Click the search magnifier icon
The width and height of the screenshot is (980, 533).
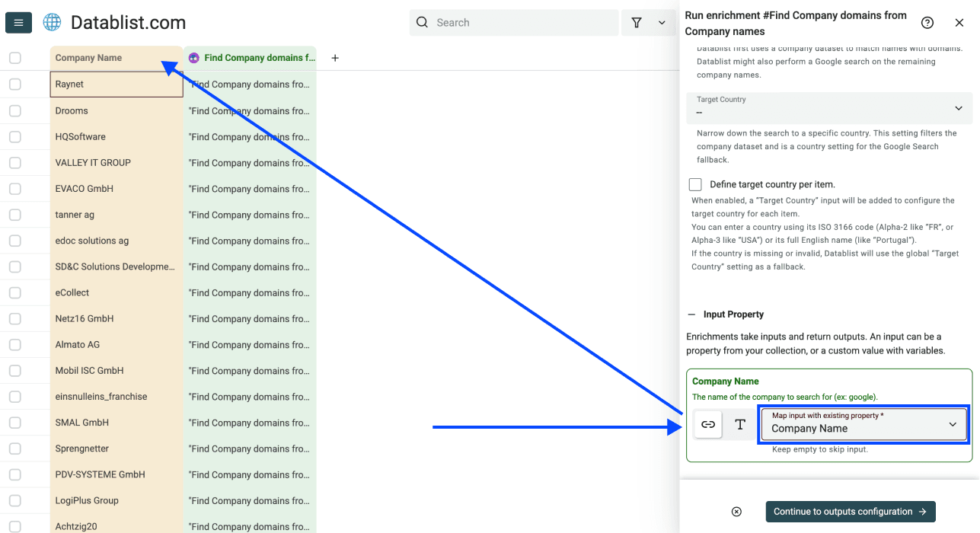pyautogui.click(x=422, y=22)
